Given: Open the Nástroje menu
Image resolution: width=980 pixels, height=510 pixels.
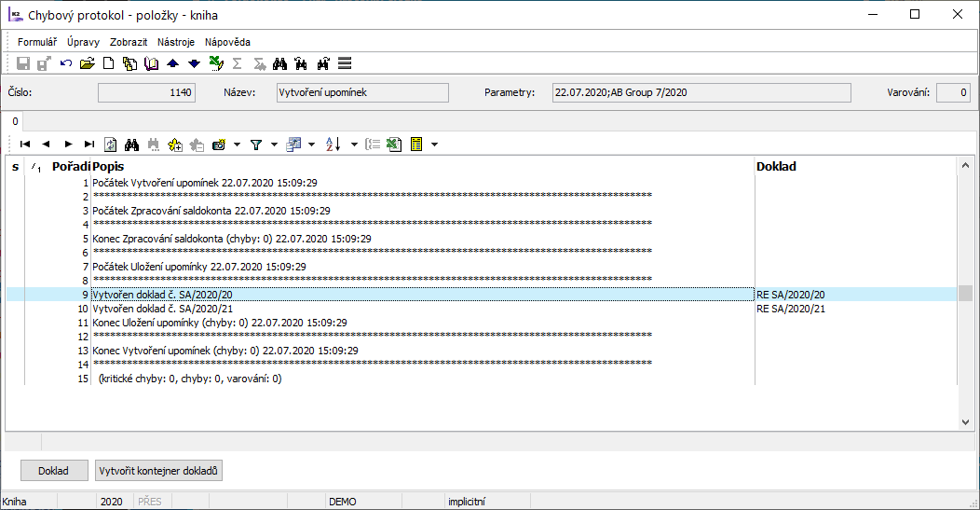Looking at the screenshot, I should [x=176, y=42].
